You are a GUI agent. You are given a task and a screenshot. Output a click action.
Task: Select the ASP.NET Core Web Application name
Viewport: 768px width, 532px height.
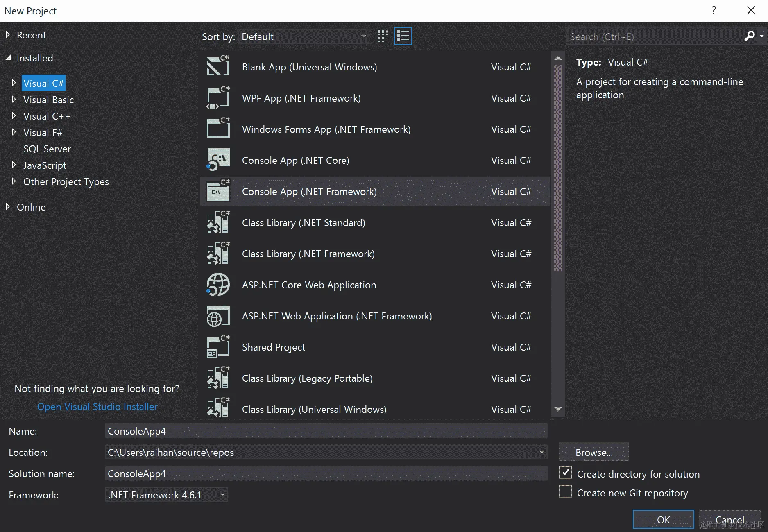click(309, 285)
